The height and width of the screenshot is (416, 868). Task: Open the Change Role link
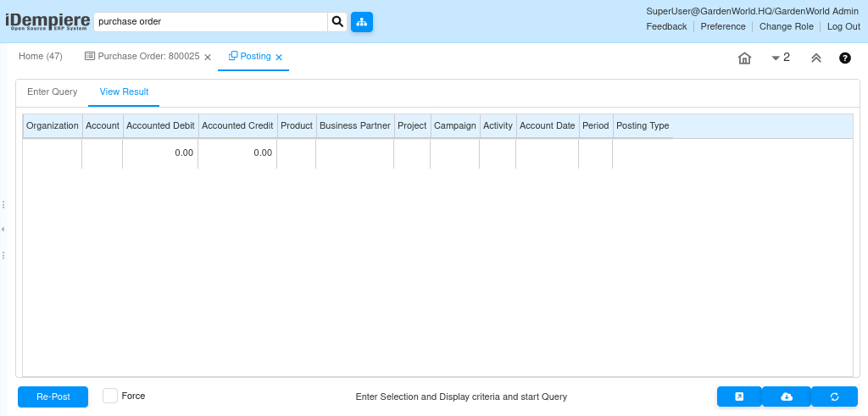tap(786, 26)
